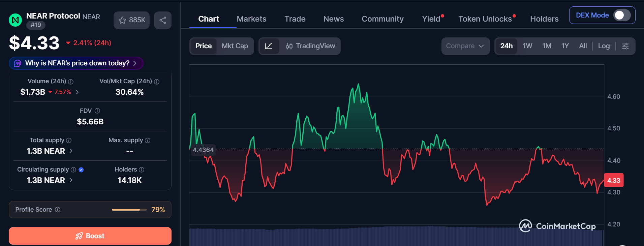Select Price chart mode
The width and height of the screenshot is (644, 246).
[204, 46]
